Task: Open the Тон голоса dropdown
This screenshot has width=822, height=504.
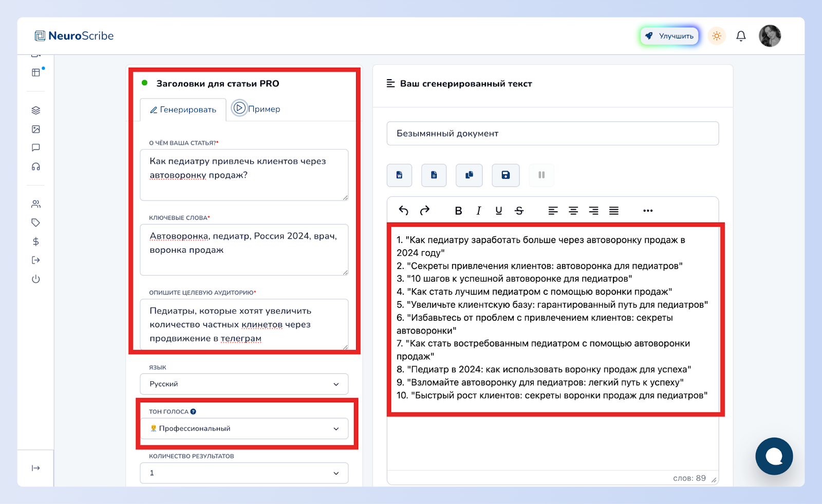Action: 244,428
